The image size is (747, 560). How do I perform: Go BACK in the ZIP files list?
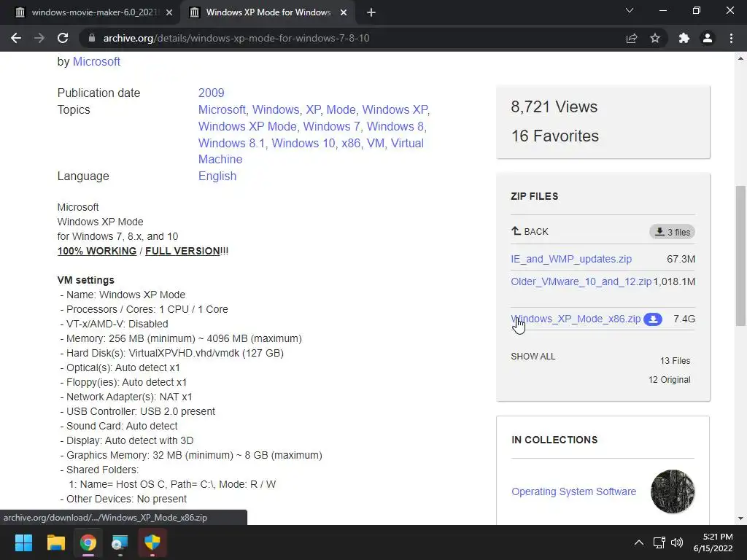(530, 231)
